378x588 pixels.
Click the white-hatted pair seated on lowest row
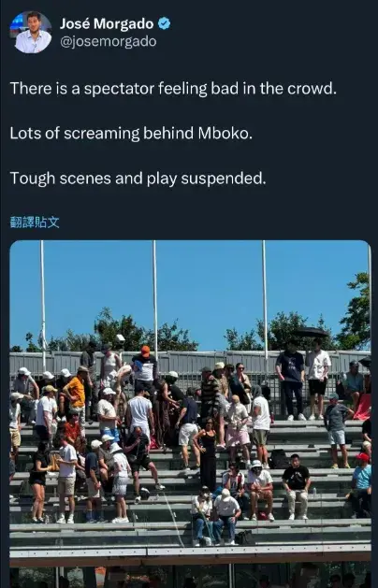pos(216,516)
